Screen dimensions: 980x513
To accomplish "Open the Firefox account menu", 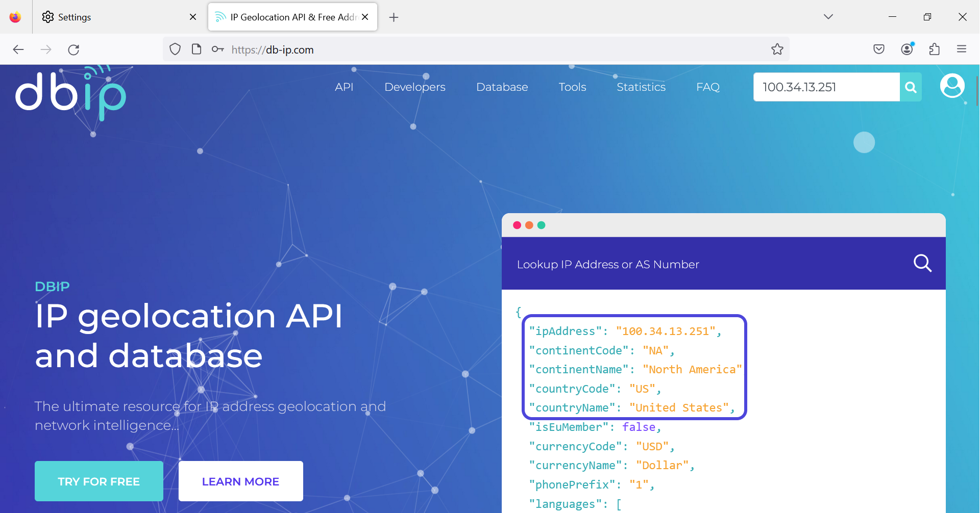I will 907,49.
